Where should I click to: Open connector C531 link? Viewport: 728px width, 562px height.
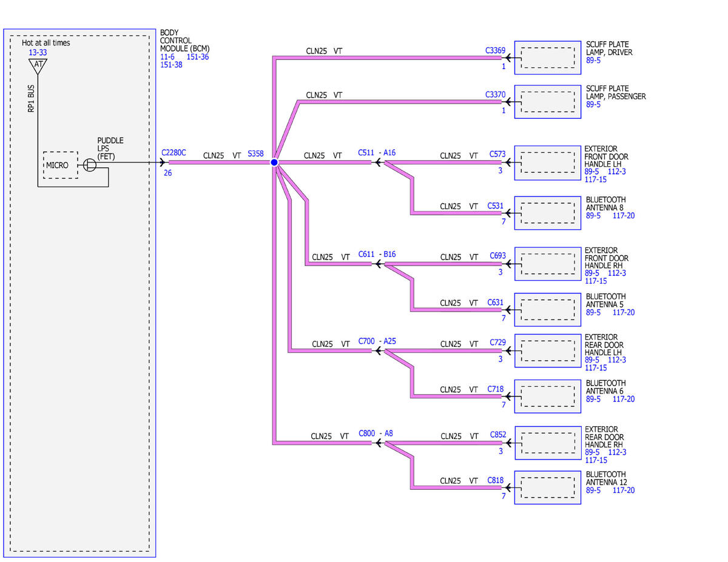tap(496, 206)
